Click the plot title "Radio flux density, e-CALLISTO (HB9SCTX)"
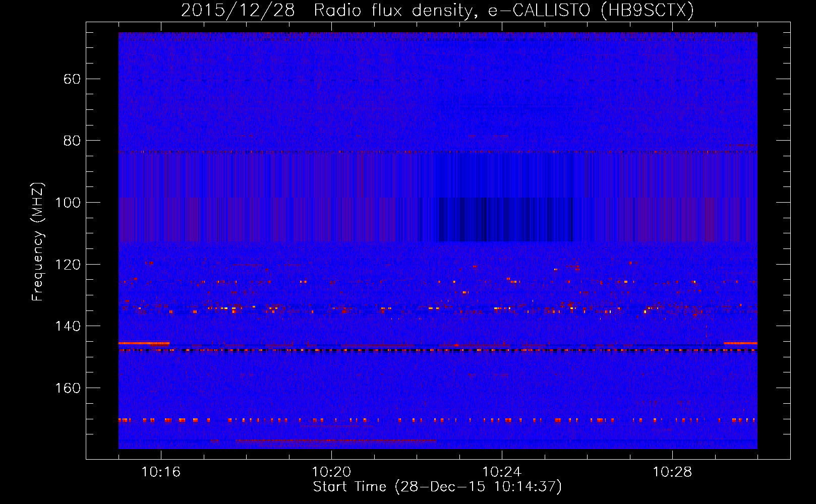Screen dimensions: 816x504 tap(504, 11)
